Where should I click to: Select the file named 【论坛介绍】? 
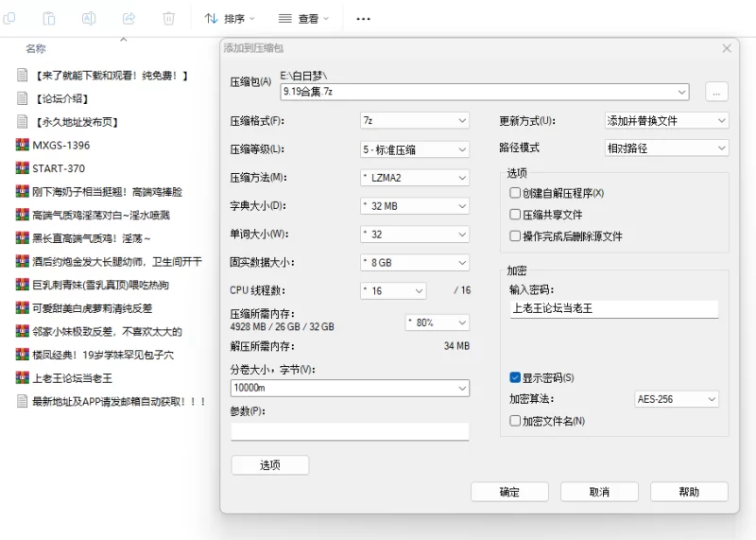coord(61,98)
